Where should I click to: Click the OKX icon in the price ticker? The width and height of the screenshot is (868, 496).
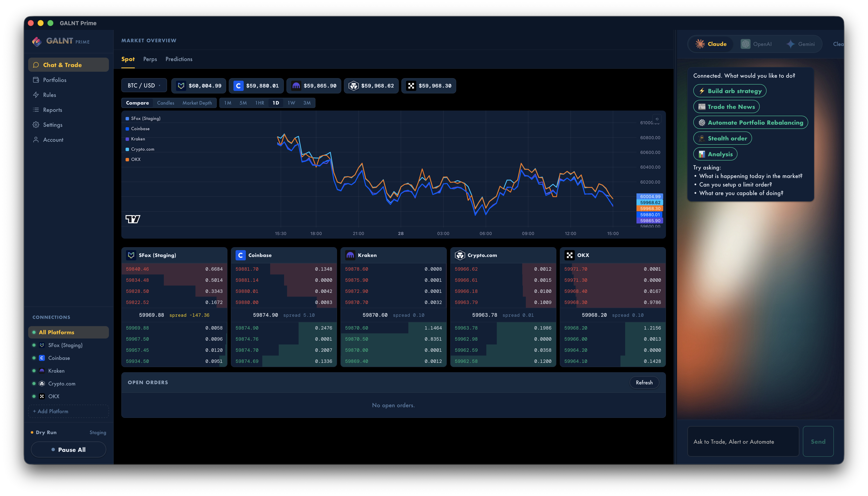411,86
